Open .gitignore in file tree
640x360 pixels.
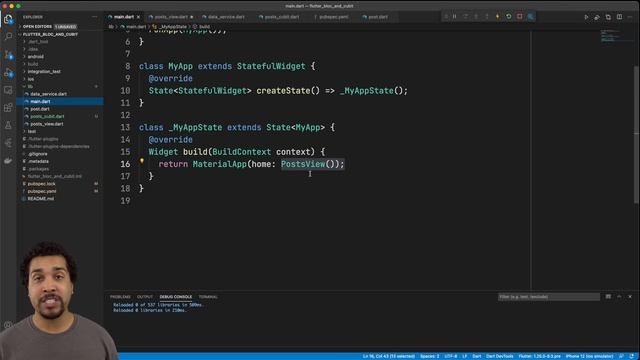(38, 154)
